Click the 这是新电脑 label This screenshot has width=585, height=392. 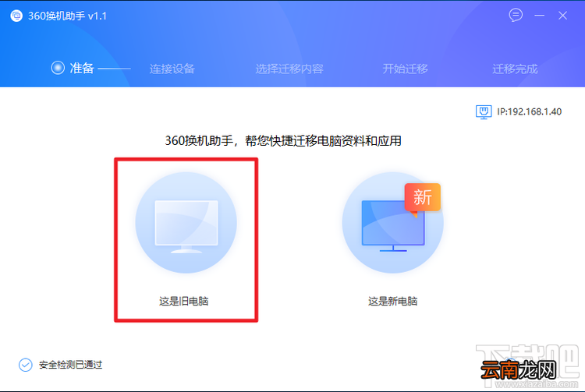[x=393, y=301]
